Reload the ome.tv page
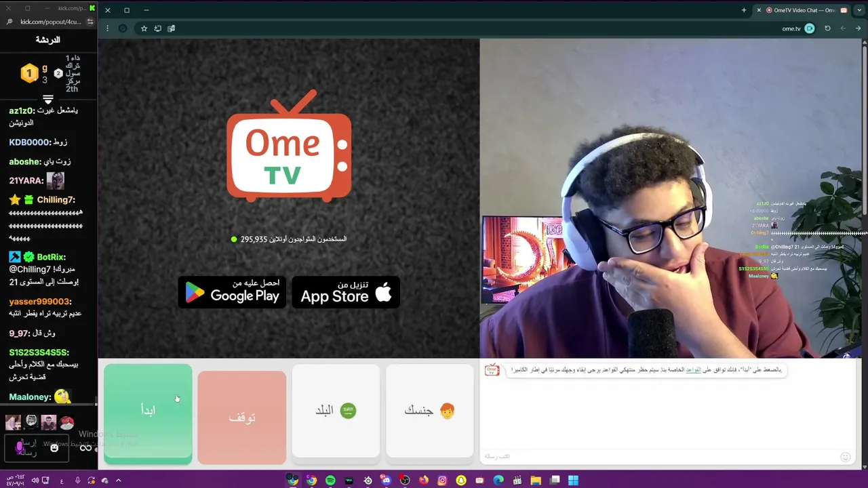 coord(827,28)
